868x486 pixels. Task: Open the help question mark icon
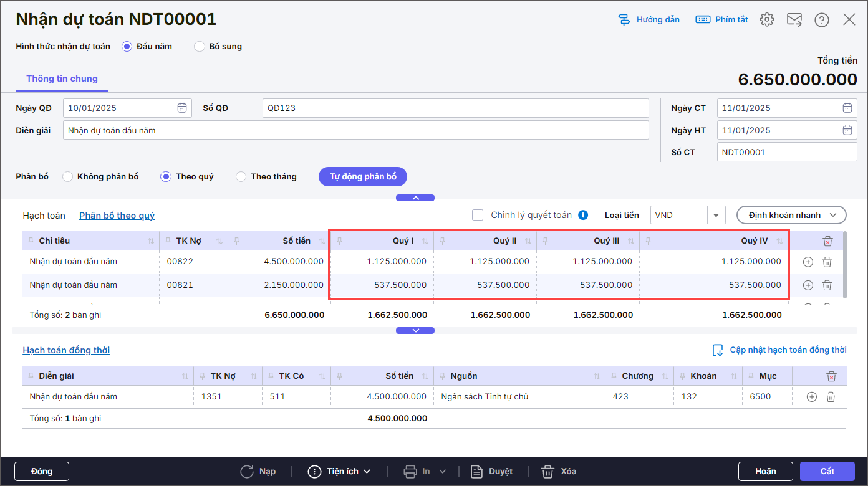(821, 20)
